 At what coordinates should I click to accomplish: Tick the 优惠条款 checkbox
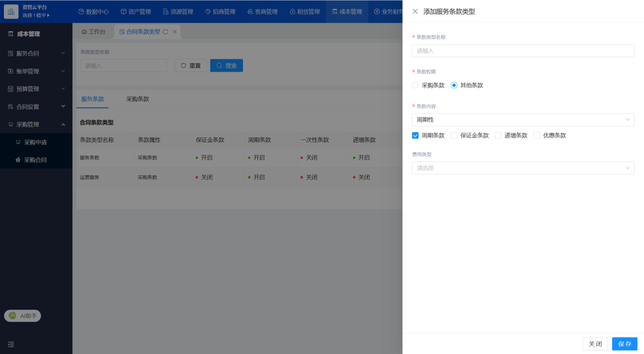tap(537, 135)
